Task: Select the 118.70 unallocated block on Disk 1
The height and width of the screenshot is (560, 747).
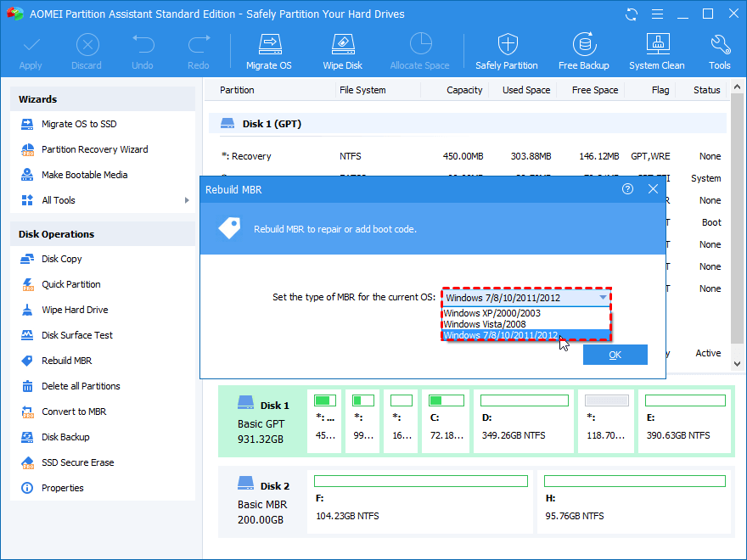Action: [606, 422]
